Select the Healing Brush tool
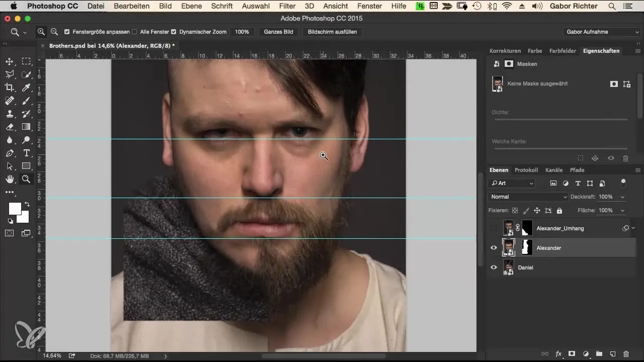The height and width of the screenshot is (362, 644). [x=10, y=101]
